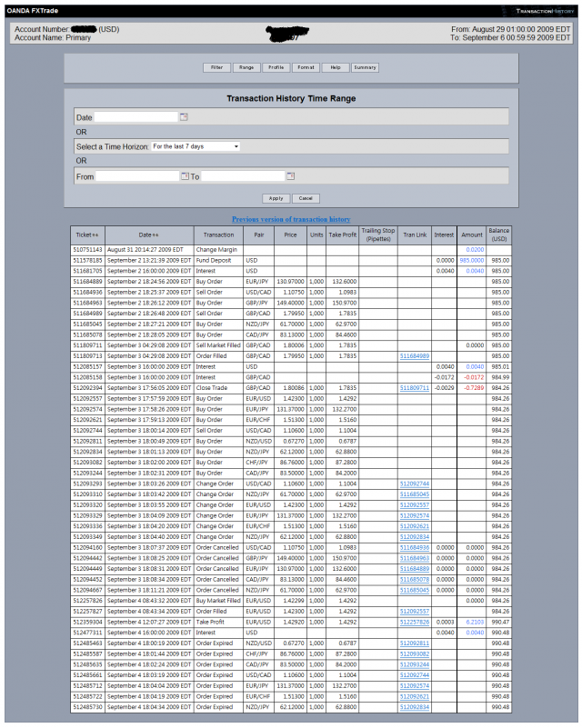
Task: Click the Filter button
Action: coord(217,67)
